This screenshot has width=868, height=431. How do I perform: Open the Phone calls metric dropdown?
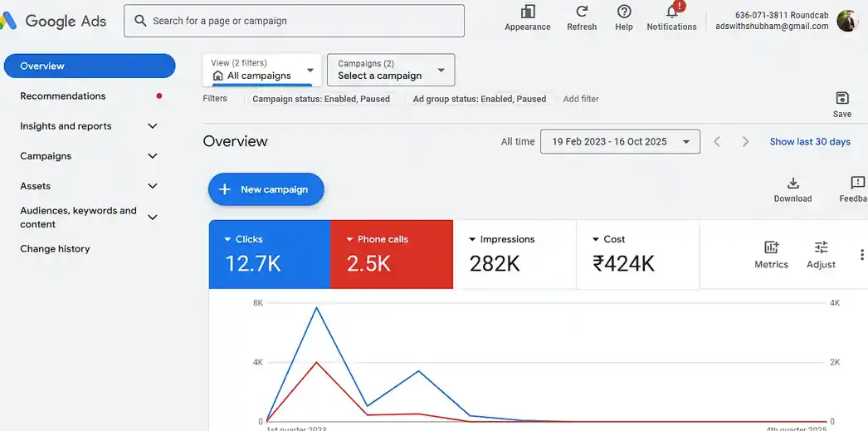click(349, 239)
